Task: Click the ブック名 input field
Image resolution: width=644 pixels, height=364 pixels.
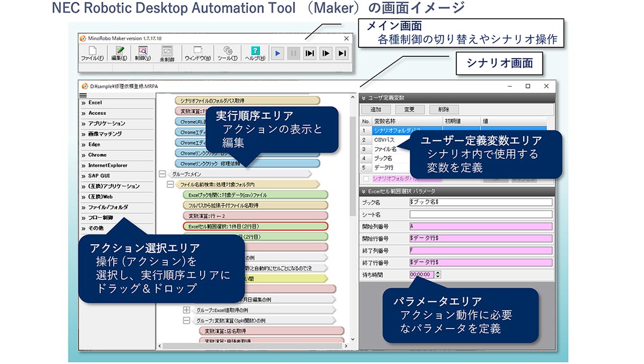Action: [x=480, y=202]
